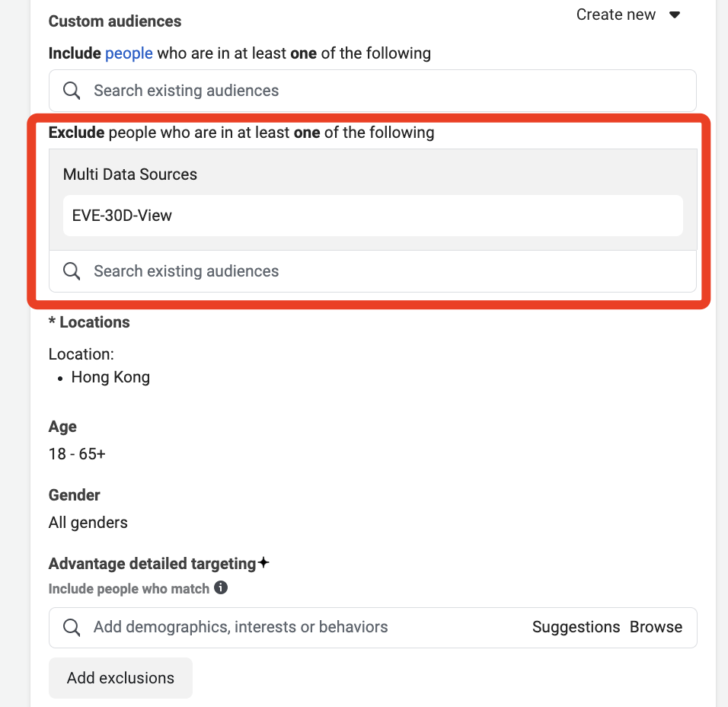Click the Create new dropdown arrow

pyautogui.click(x=675, y=15)
